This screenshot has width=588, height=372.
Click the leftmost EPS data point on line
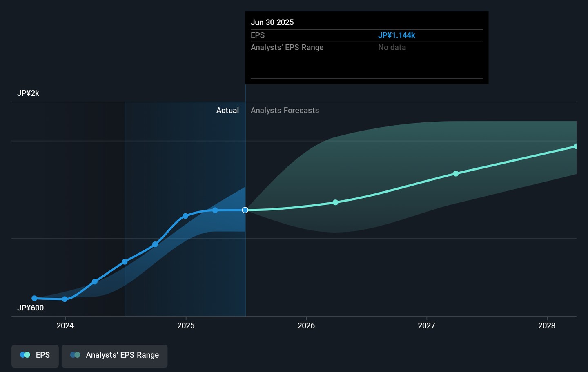click(x=34, y=298)
